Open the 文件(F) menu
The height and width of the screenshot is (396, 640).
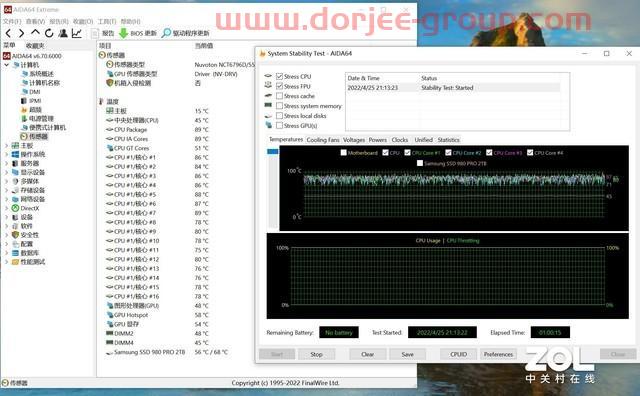coord(12,21)
